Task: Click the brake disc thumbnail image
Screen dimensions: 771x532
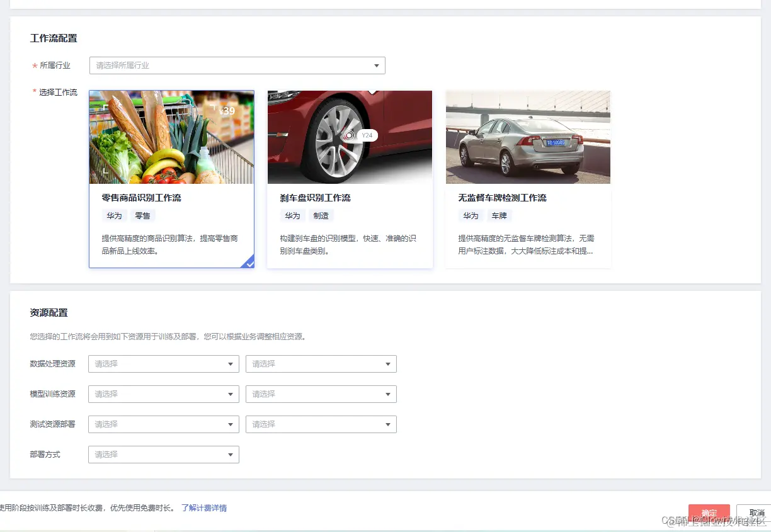Action: [x=350, y=137]
